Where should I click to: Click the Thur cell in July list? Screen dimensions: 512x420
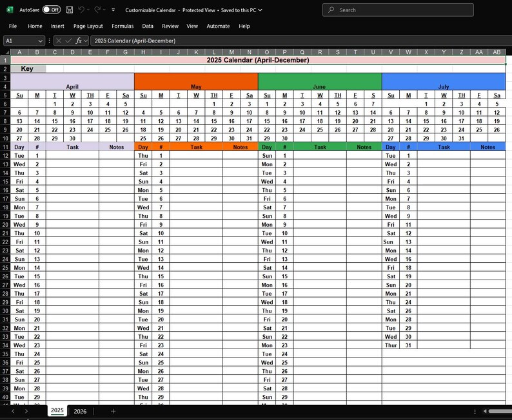tap(391, 345)
